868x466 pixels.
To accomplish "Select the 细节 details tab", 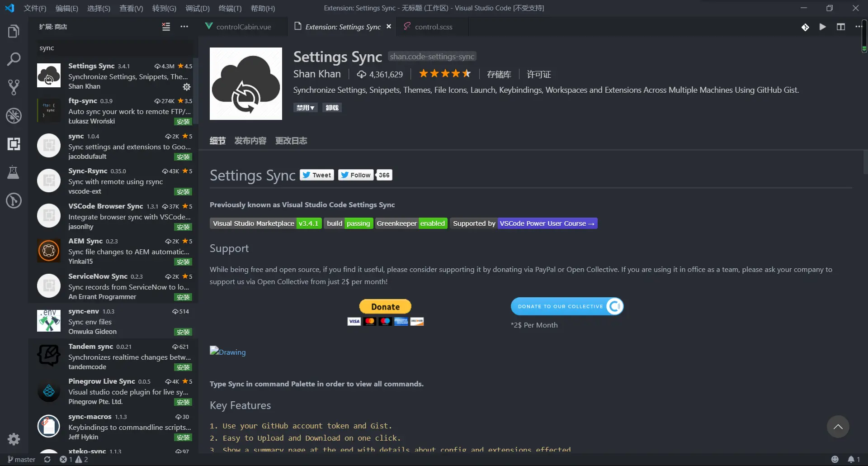I will [217, 141].
